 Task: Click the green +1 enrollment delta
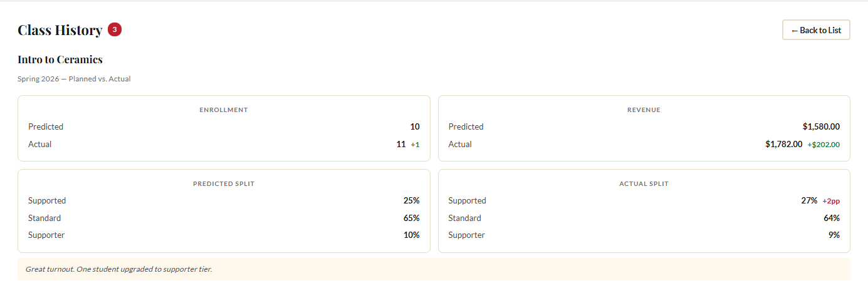pyautogui.click(x=415, y=145)
